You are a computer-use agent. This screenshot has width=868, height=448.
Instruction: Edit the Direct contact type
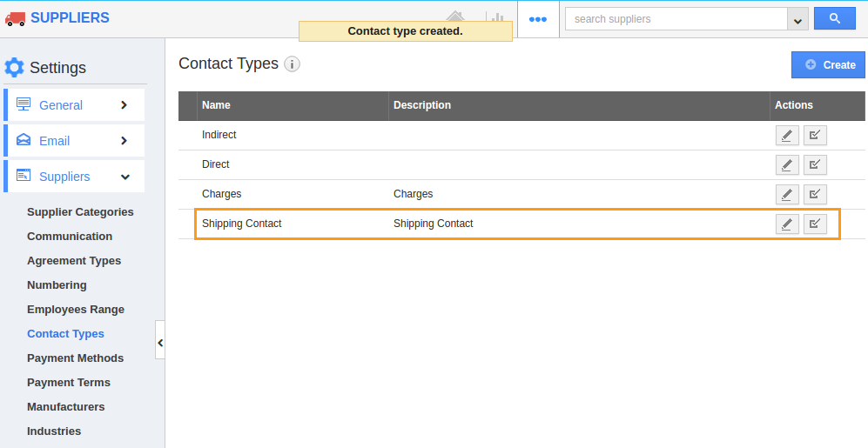(x=787, y=164)
